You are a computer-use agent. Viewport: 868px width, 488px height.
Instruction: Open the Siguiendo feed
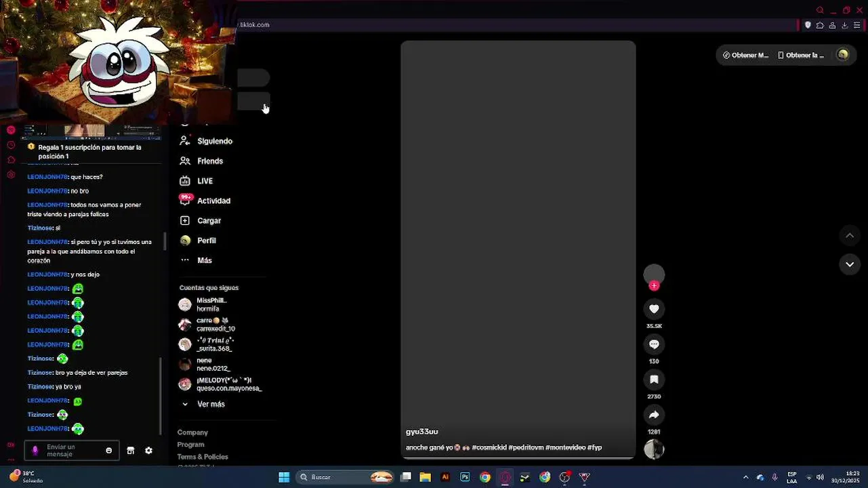pyautogui.click(x=207, y=141)
